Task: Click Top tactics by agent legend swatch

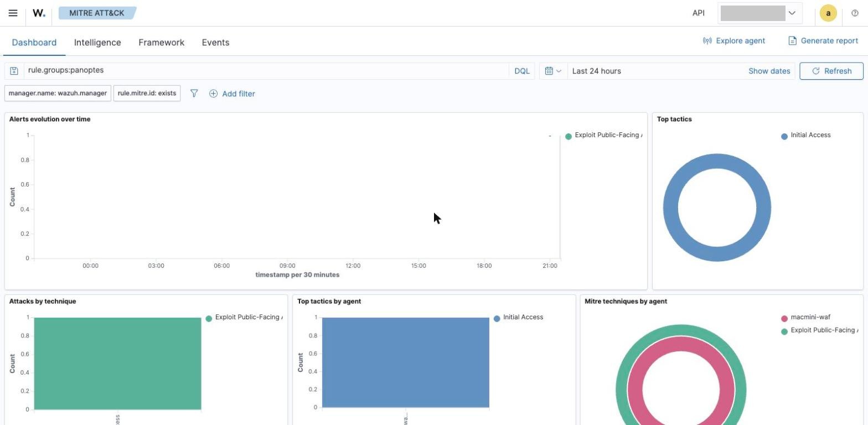Action: point(497,319)
